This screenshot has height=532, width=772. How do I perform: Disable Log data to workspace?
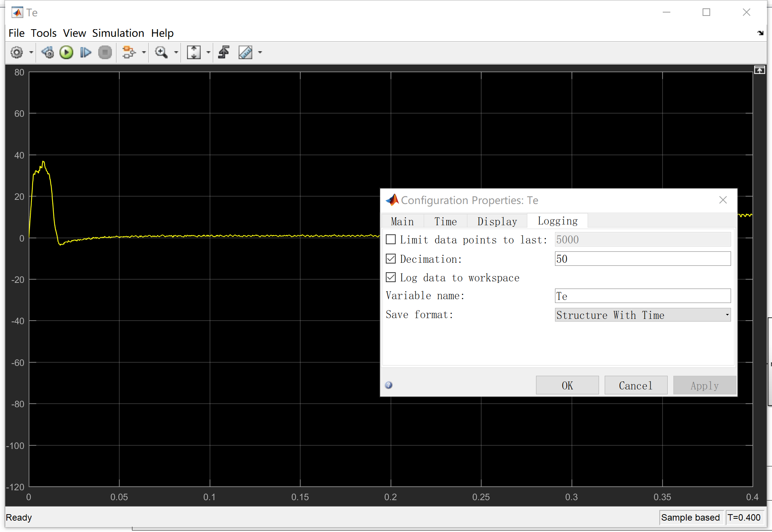click(391, 277)
